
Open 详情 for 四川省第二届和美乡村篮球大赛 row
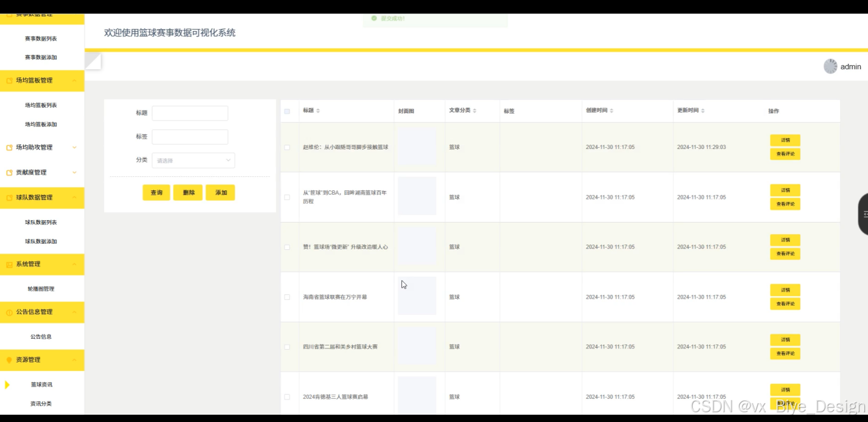click(x=785, y=339)
